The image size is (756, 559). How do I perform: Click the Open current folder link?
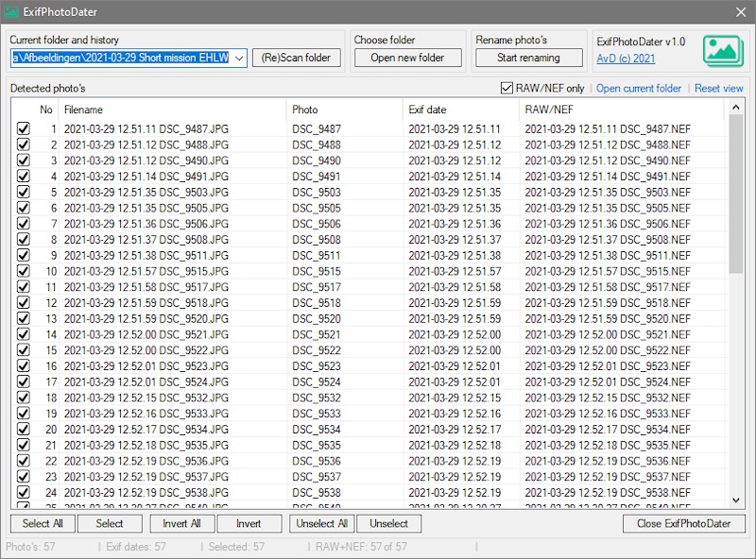pyautogui.click(x=639, y=89)
